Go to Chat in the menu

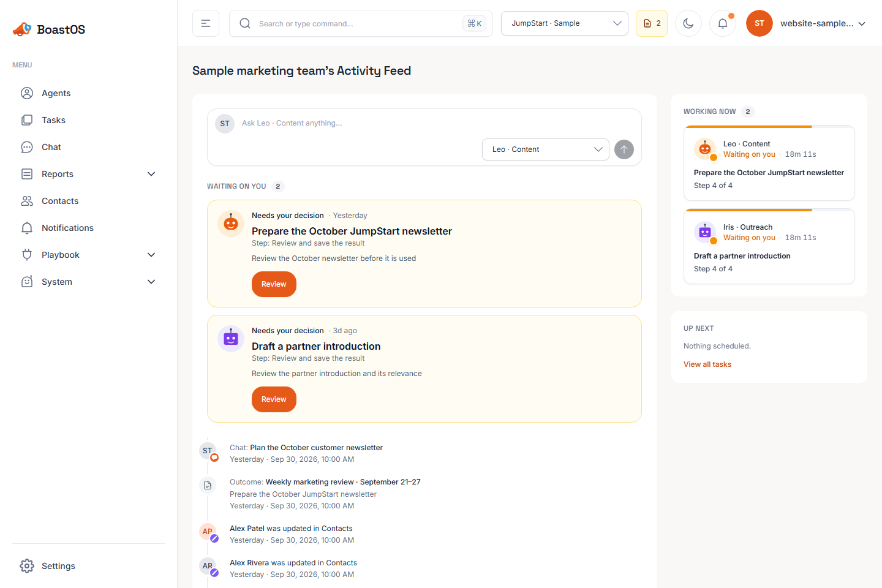click(88, 147)
